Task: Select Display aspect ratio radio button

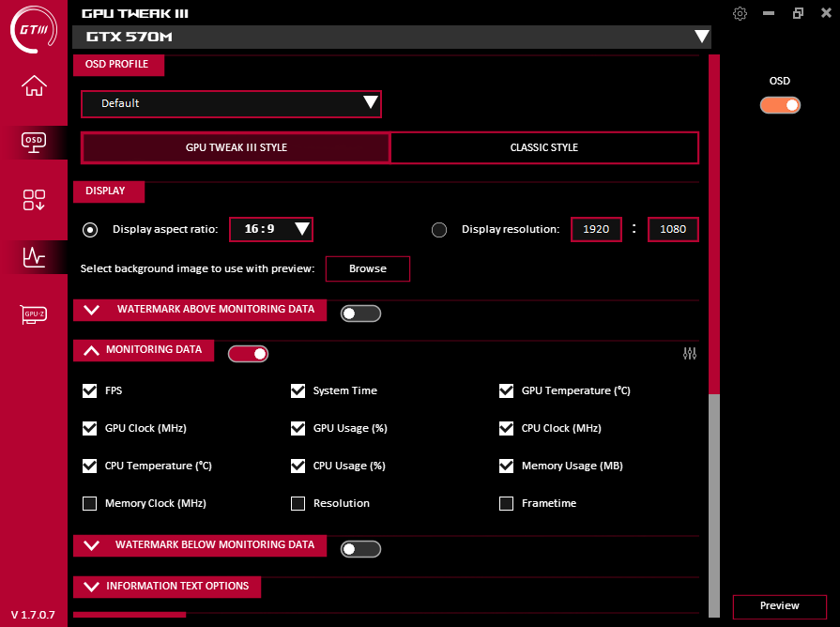Action: 90,230
